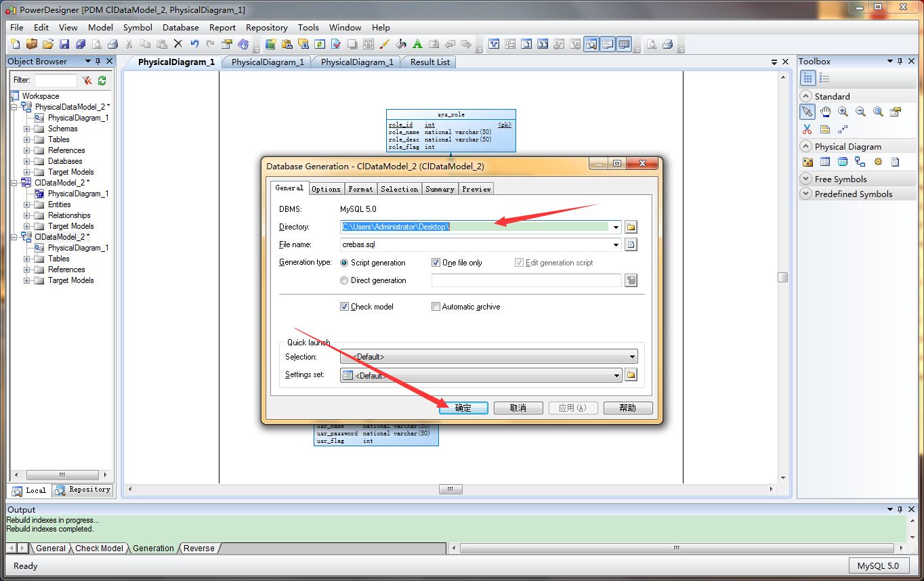Click the refresh icon in Object Browser filter
The height and width of the screenshot is (581, 924).
[x=102, y=80]
